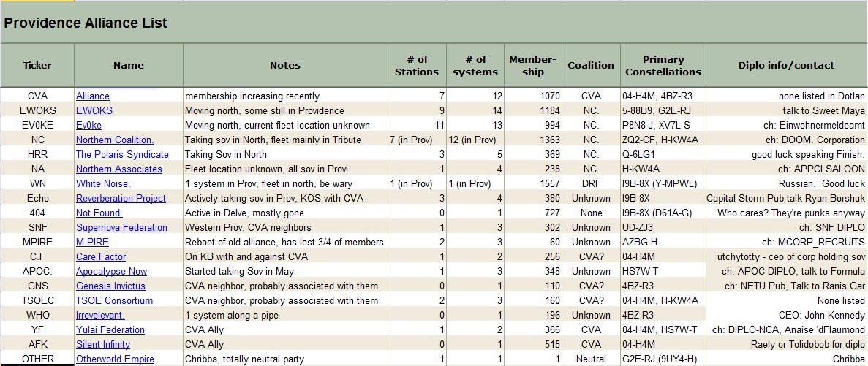The image size is (868, 366).
Task: Open the Genesis Invictus link
Action: [x=110, y=286]
